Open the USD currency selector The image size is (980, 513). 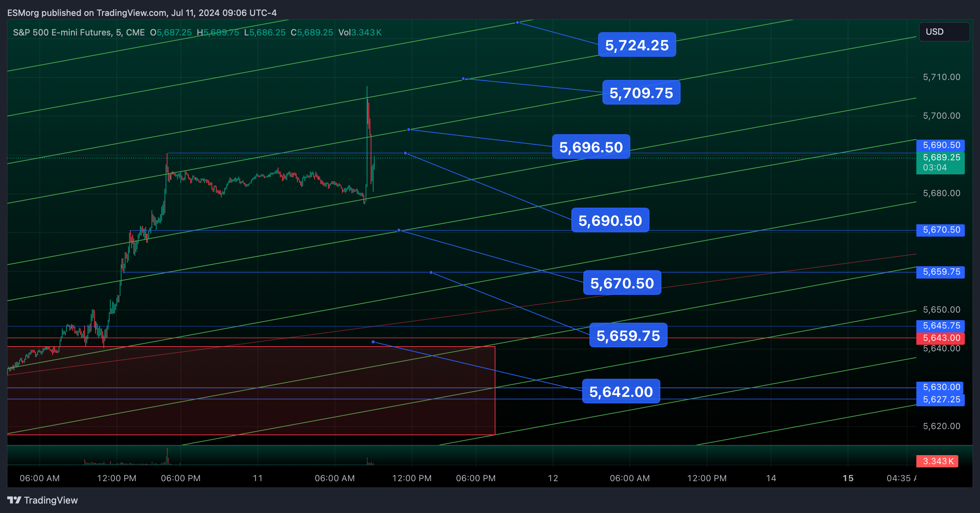click(944, 31)
